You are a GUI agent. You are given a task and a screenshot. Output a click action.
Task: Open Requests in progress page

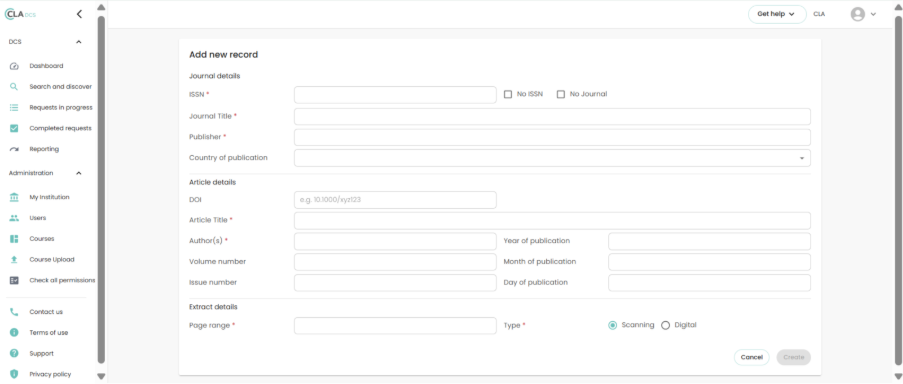tap(60, 108)
